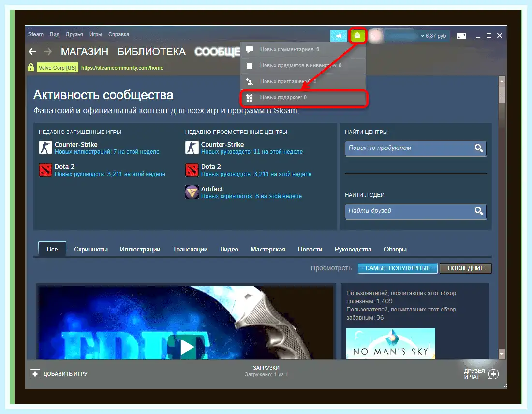Viewport: 532px width, 414px height.
Task: Click ДРУЗЬЯ И ЧАТ label
Action: (x=474, y=374)
